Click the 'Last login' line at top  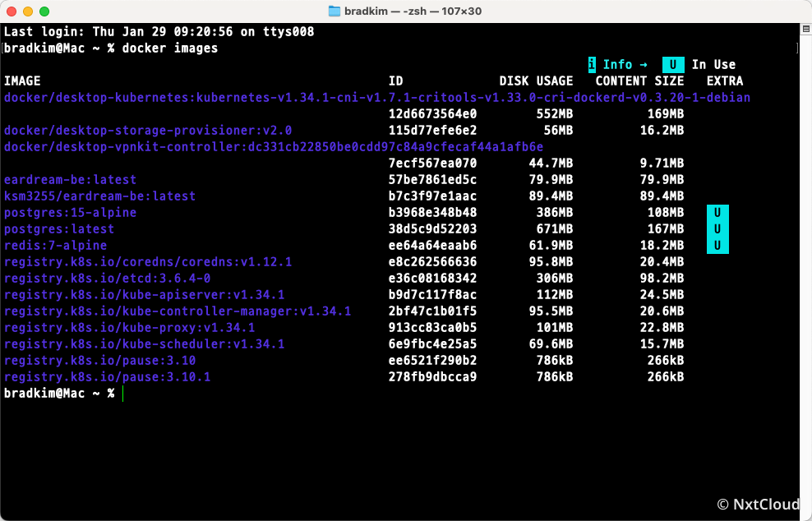[x=159, y=31]
